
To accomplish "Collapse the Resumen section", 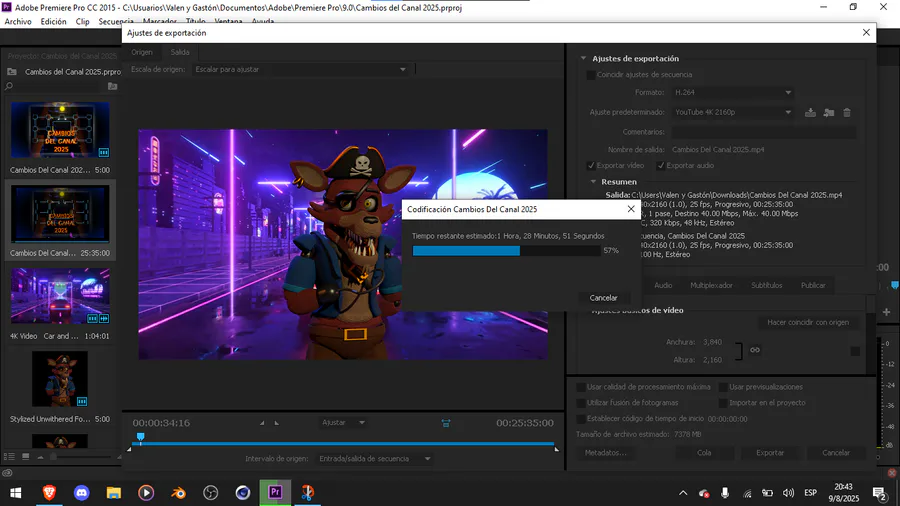I will [593, 182].
